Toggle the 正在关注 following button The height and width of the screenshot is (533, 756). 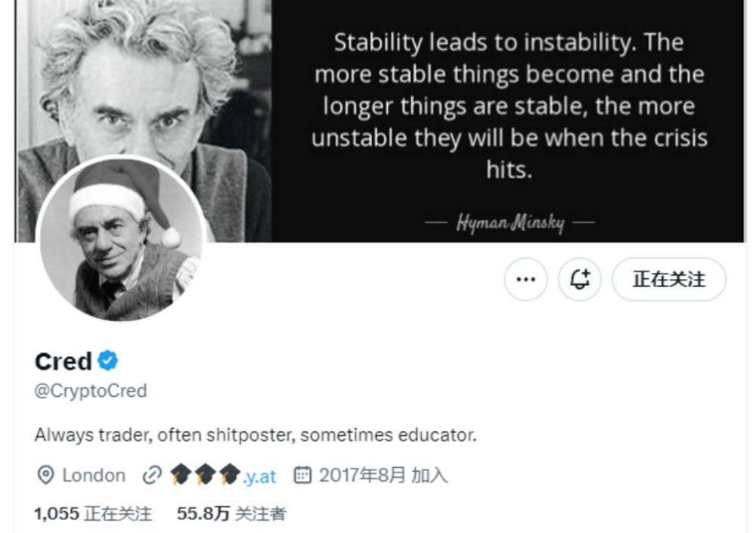(669, 279)
